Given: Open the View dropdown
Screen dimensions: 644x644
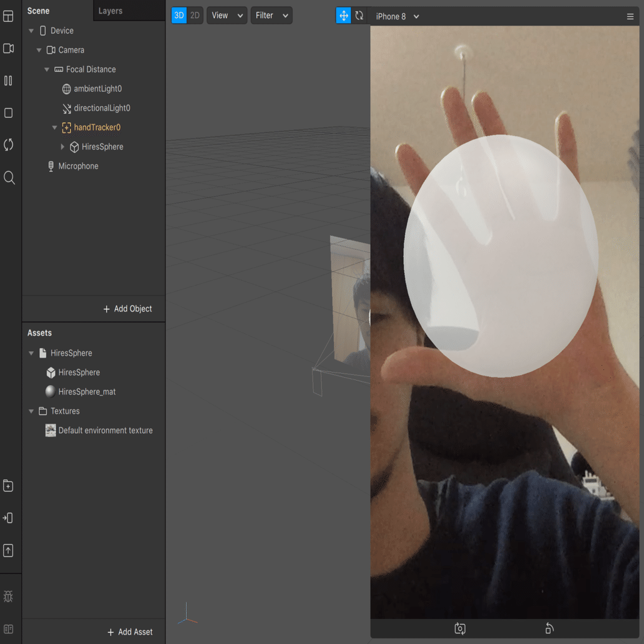Looking at the screenshot, I should pyautogui.click(x=227, y=15).
